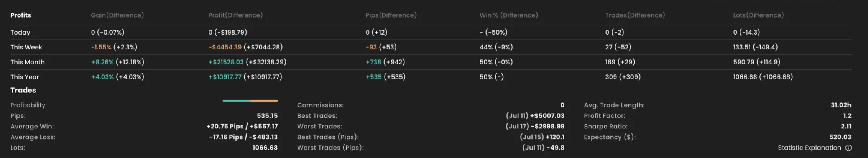Image resolution: width=868 pixels, height=158 pixels.
Task: Click the Trades section heading
Action: tap(23, 91)
